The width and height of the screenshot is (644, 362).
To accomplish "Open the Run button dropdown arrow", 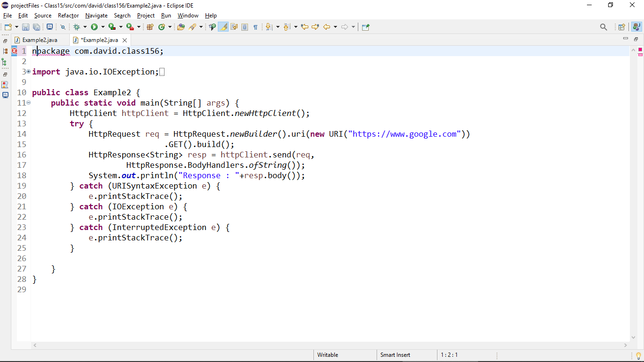I will pyautogui.click(x=102, y=27).
